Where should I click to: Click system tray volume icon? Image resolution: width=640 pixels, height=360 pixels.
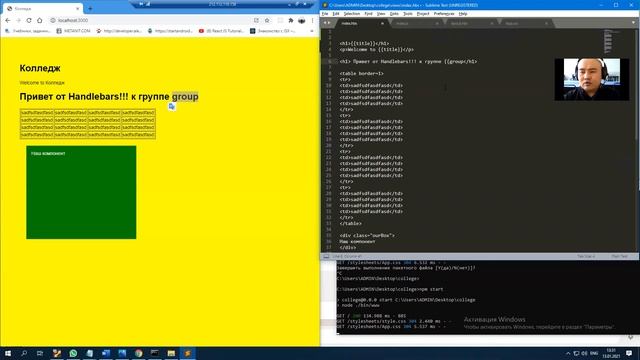click(x=584, y=353)
